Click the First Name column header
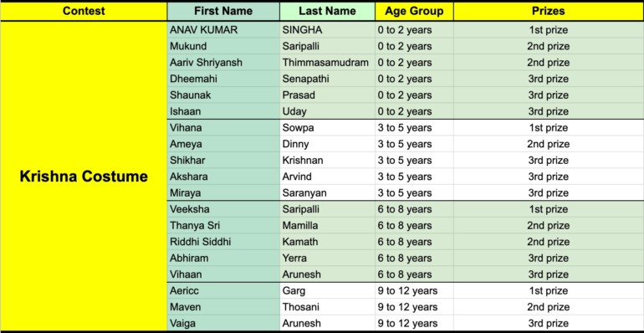Viewport: 644px width, 333px height. 223,11
